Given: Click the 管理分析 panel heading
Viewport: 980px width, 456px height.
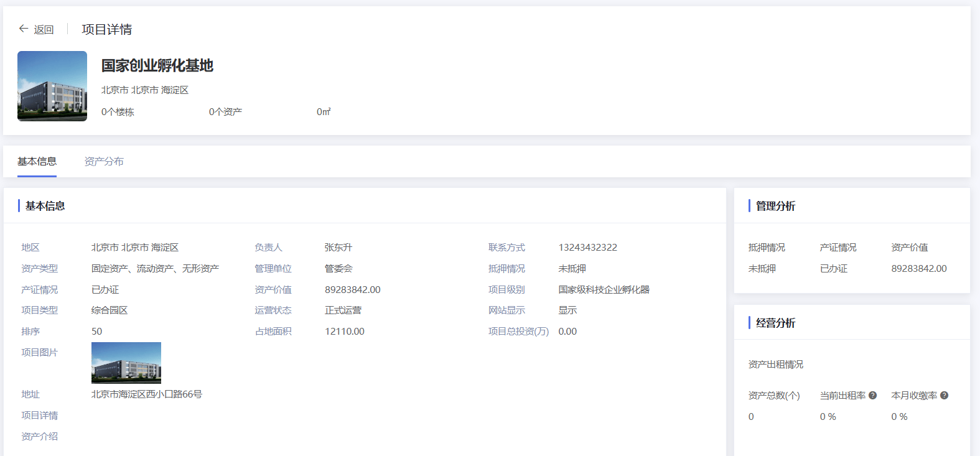Looking at the screenshot, I should 775,206.
